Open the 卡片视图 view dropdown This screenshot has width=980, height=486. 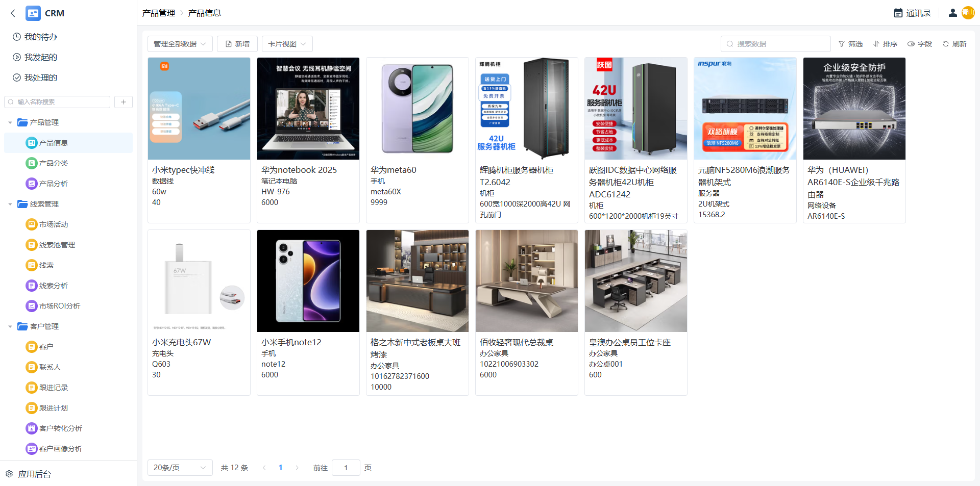(x=287, y=44)
